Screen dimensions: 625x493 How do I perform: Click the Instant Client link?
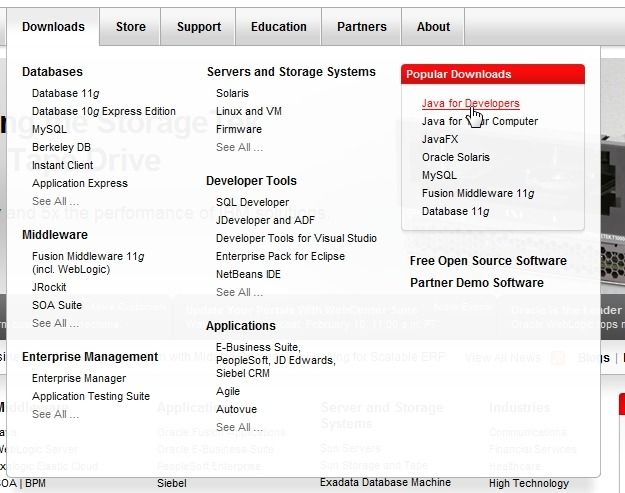[63, 165]
